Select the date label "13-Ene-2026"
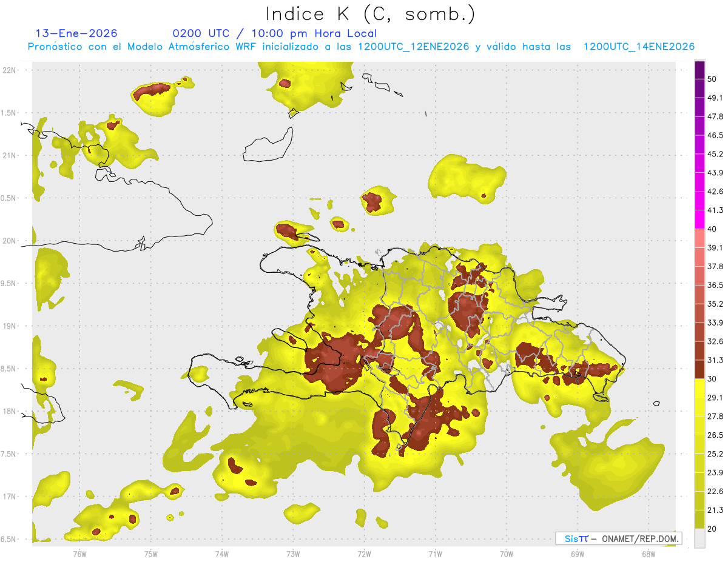The height and width of the screenshot is (562, 728). click(x=76, y=33)
